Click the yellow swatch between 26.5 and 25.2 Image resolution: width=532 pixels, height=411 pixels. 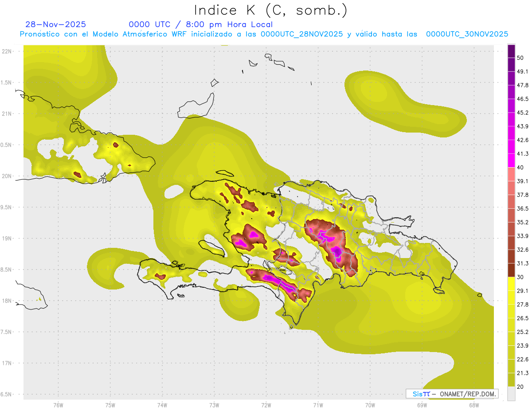pyautogui.click(x=511, y=325)
